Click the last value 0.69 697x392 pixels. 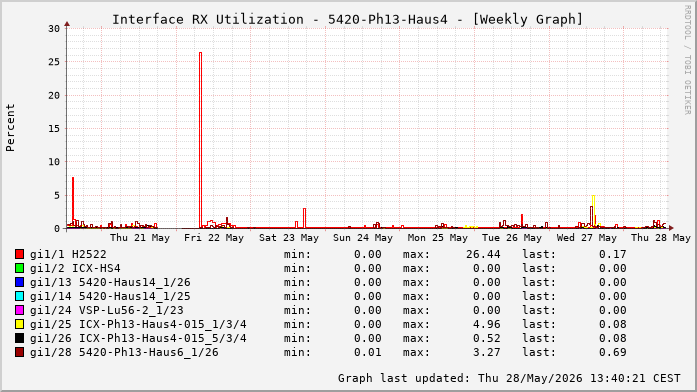(613, 352)
